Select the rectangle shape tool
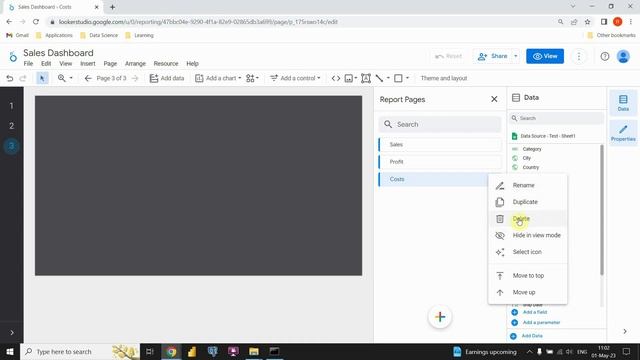Viewport: 640px width, 360px height. coord(398,78)
